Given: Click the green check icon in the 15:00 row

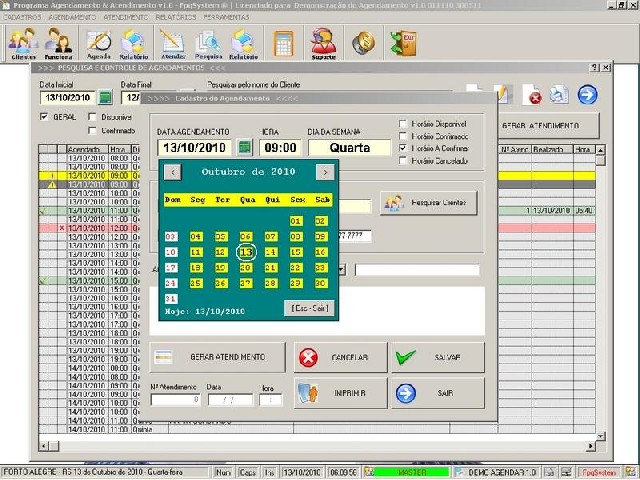Looking at the screenshot, I should coord(43,281).
